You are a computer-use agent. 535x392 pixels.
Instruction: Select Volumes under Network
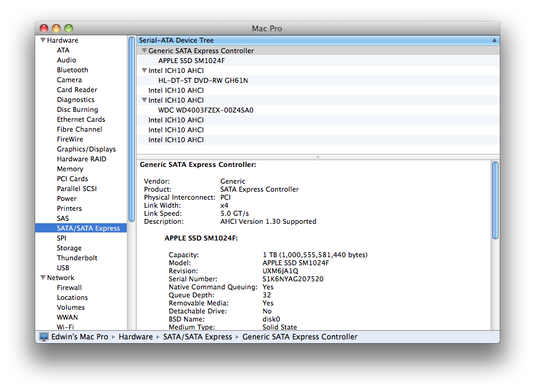[71, 307]
